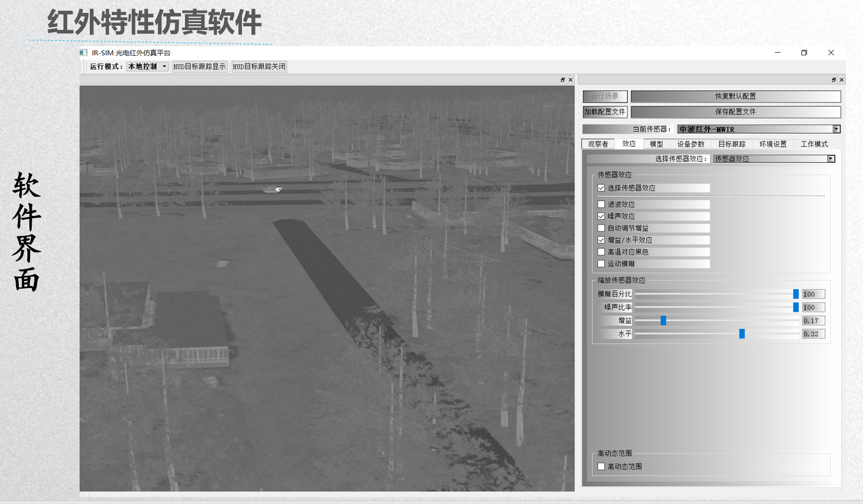Click the 水平 slider handle
Screen dimensions: 863x504
(742, 334)
